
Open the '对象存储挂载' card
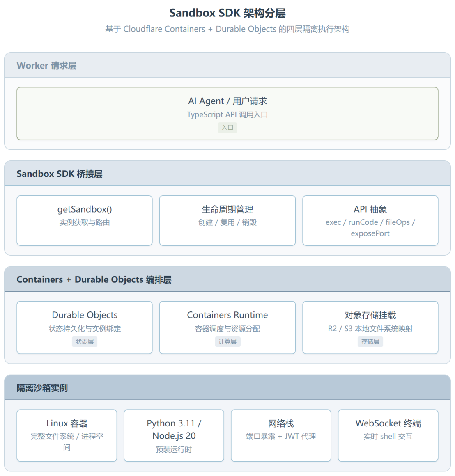[370, 327]
